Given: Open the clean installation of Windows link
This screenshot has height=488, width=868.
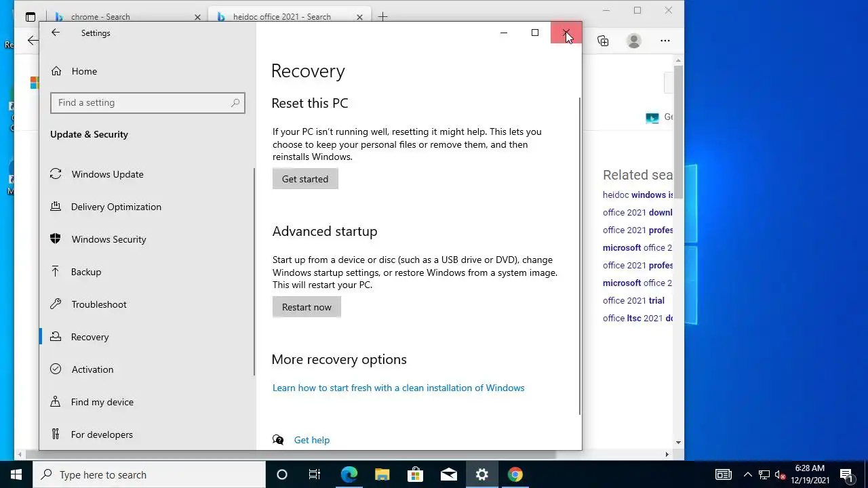Looking at the screenshot, I should pos(398,388).
